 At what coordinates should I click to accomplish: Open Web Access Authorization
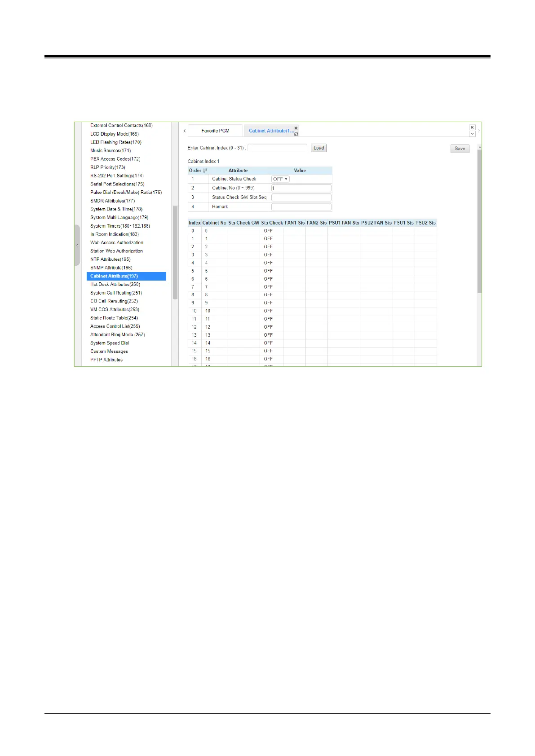pos(117,243)
